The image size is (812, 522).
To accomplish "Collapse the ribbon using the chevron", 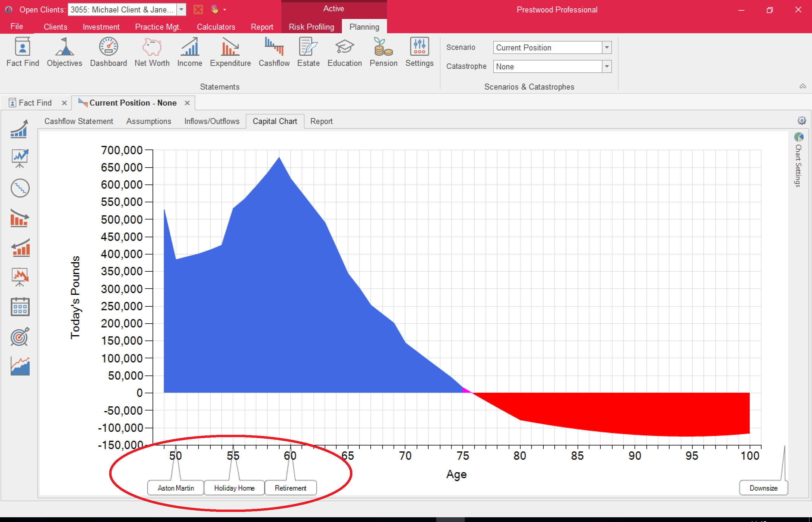I will 803,86.
